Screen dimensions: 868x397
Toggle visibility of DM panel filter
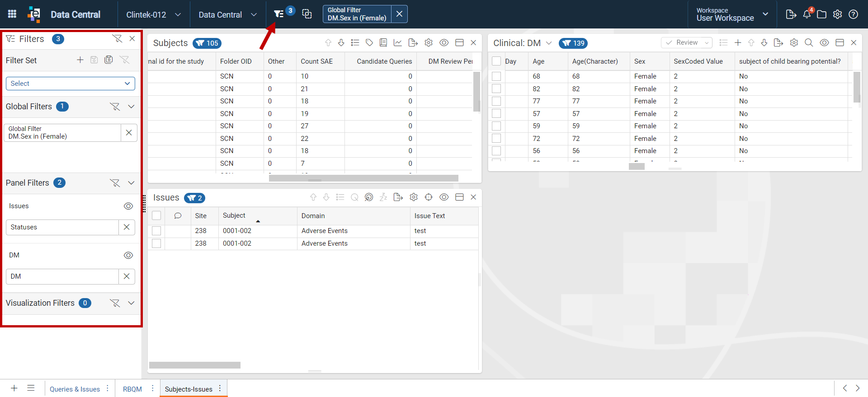click(128, 255)
